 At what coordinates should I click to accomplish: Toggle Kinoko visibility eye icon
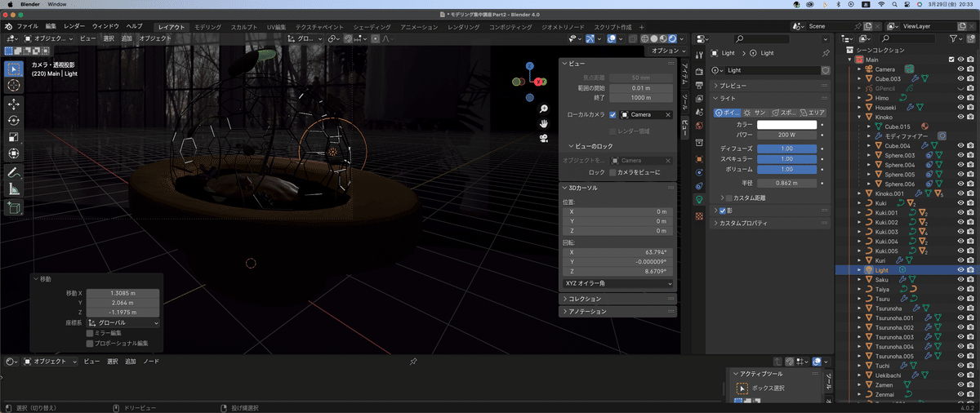pos(960,117)
